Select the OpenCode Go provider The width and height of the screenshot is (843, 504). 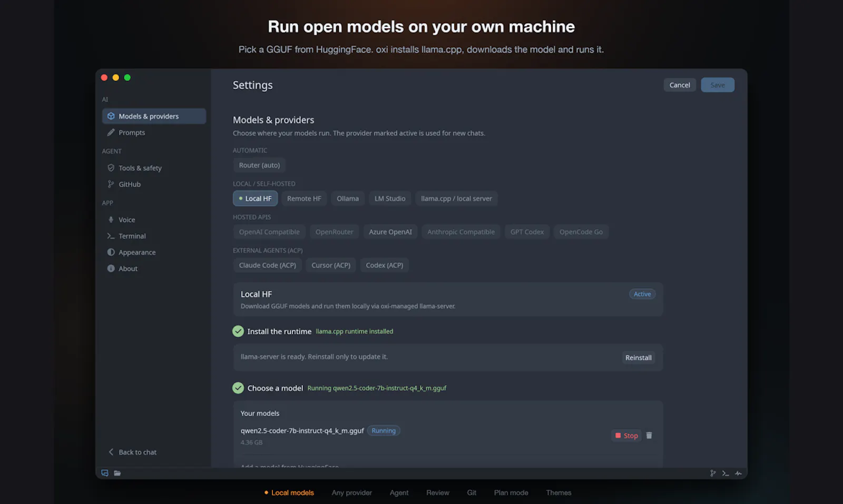pyautogui.click(x=581, y=232)
